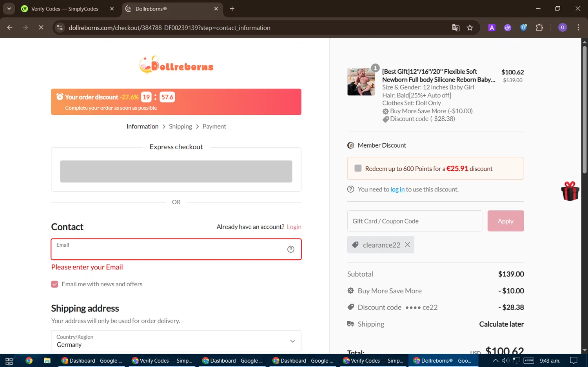The image size is (588, 367).
Task: Open the blue shield extension
Action: pyautogui.click(x=524, y=27)
